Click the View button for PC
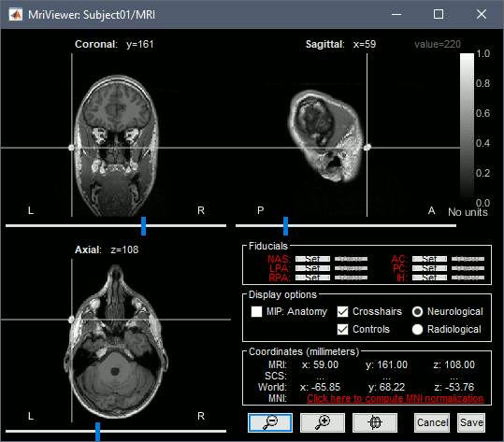Image resolution: width=504 pixels, height=442 pixels. 468,268
